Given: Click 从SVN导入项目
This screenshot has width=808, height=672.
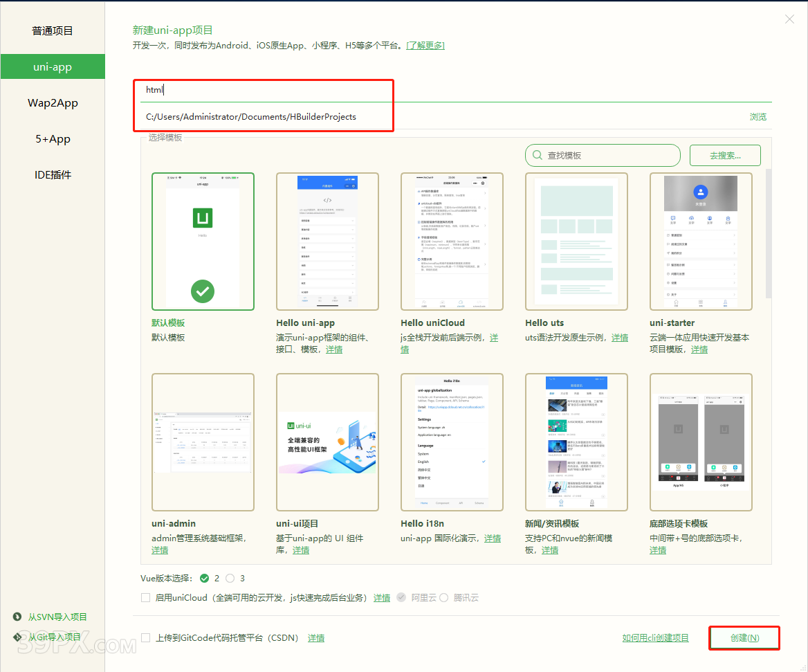Looking at the screenshot, I should coord(57,617).
